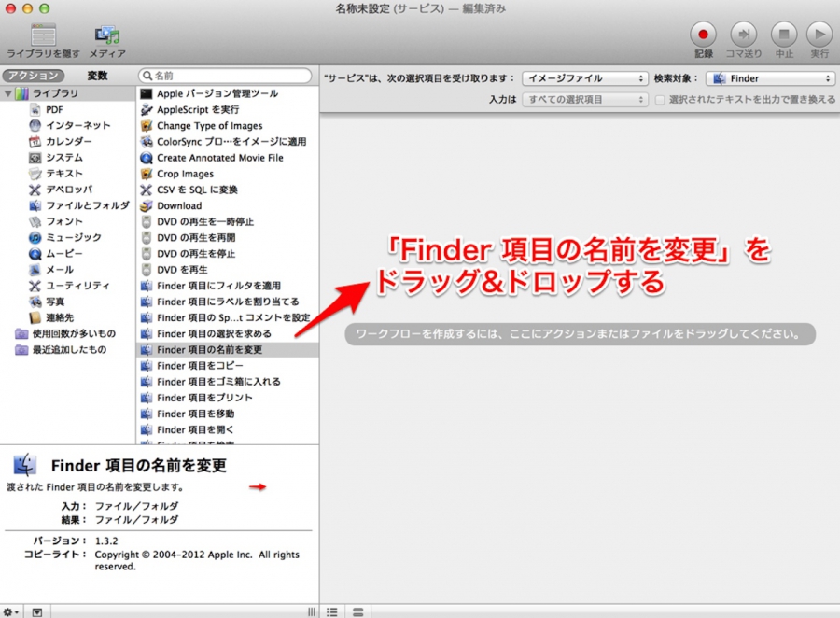The image size is (840, 618).
Task: Select the ユーティリティ category icon
Action: click(35, 286)
